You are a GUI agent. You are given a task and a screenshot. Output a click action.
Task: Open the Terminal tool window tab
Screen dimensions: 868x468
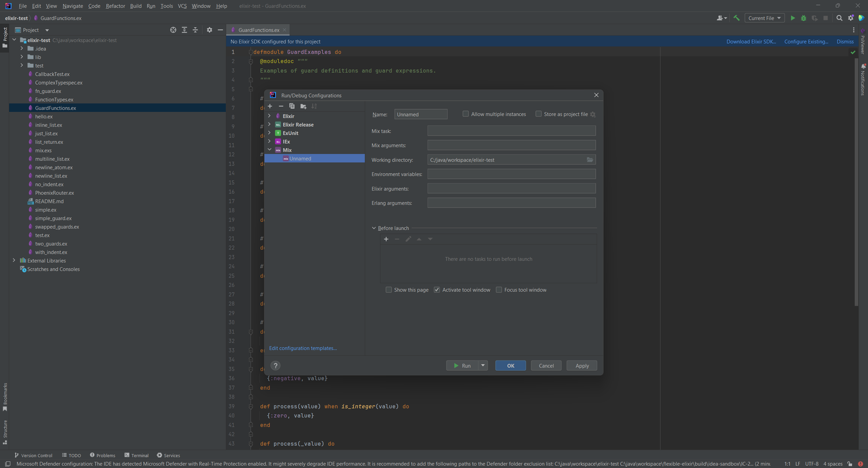coord(136,456)
